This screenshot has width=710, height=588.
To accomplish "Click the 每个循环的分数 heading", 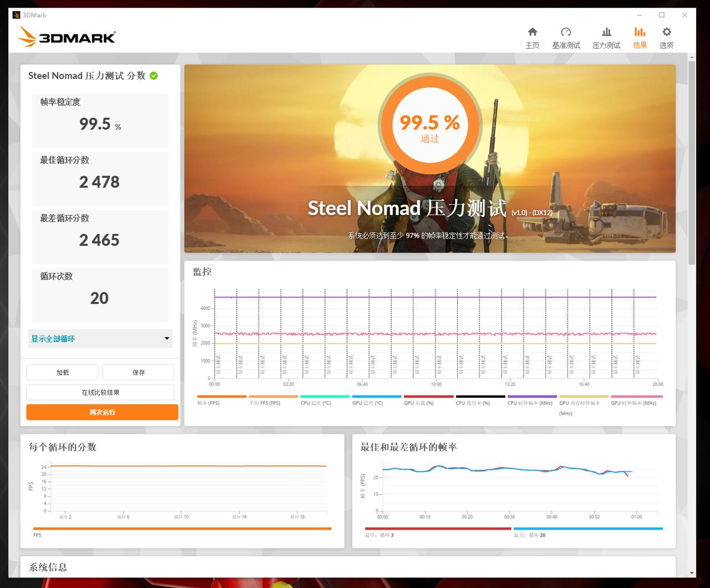I will tap(63, 447).
